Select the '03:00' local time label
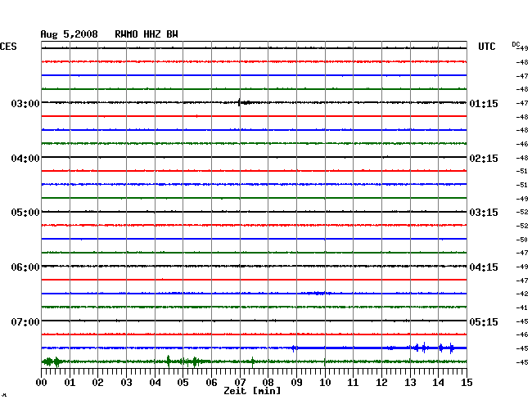This screenshot has height=404, width=532. 25,103
